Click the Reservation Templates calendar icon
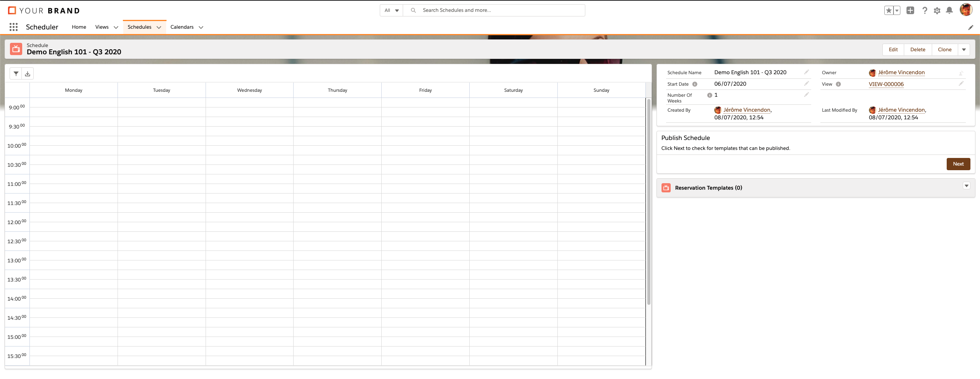This screenshot has width=980, height=379. 666,187
